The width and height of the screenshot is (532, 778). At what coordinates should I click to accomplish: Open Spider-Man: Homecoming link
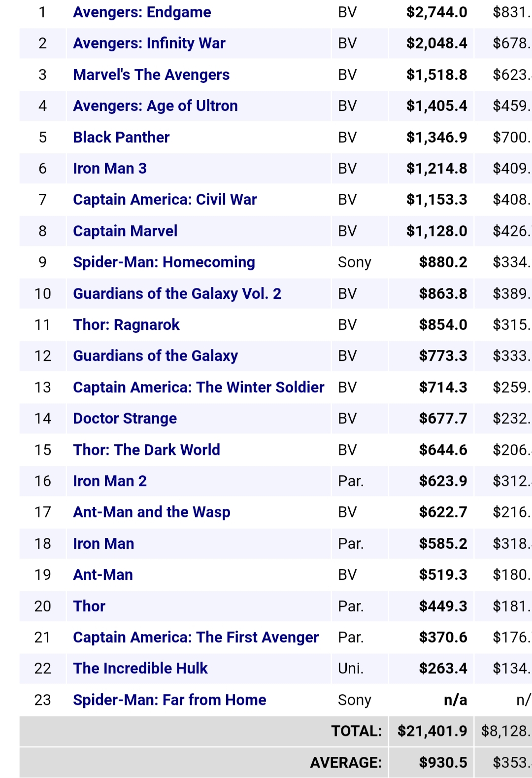[x=164, y=262]
